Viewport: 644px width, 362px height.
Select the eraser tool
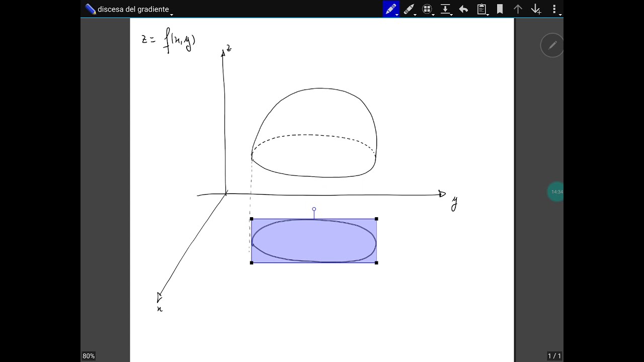pos(409,9)
